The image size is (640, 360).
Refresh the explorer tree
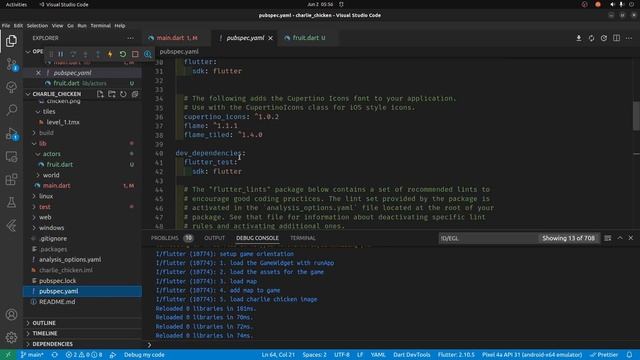(x=123, y=94)
